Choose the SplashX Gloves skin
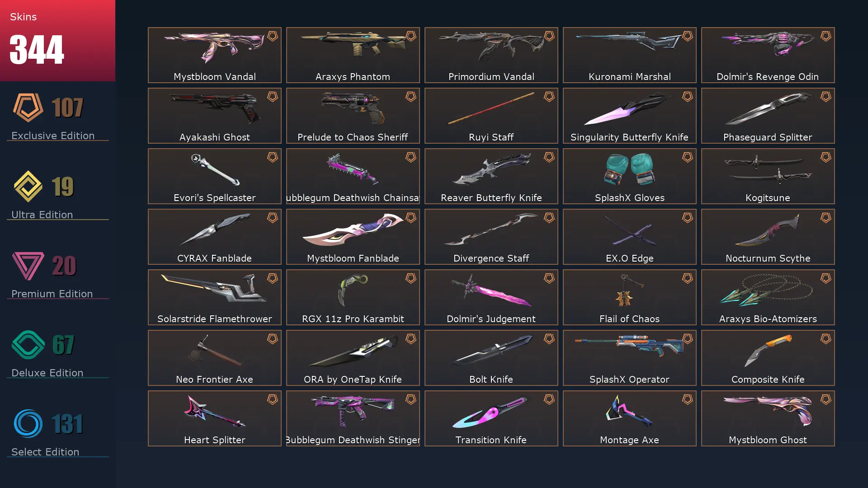 point(630,176)
